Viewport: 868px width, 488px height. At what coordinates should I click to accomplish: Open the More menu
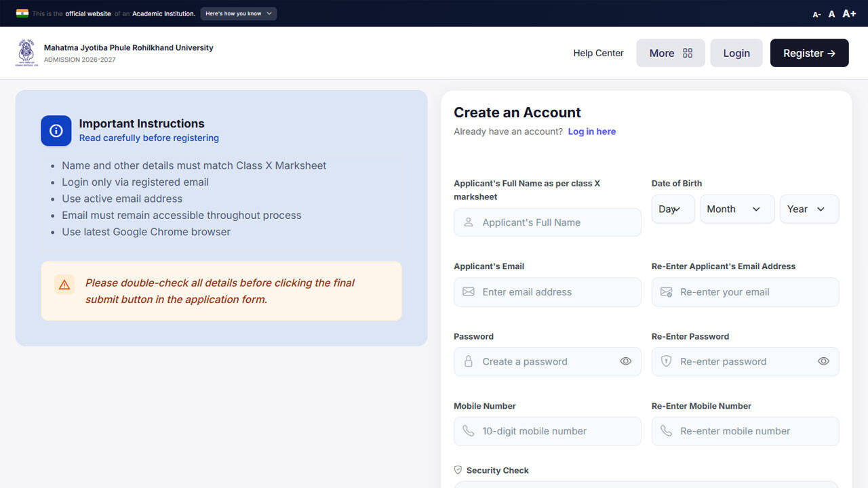click(671, 53)
